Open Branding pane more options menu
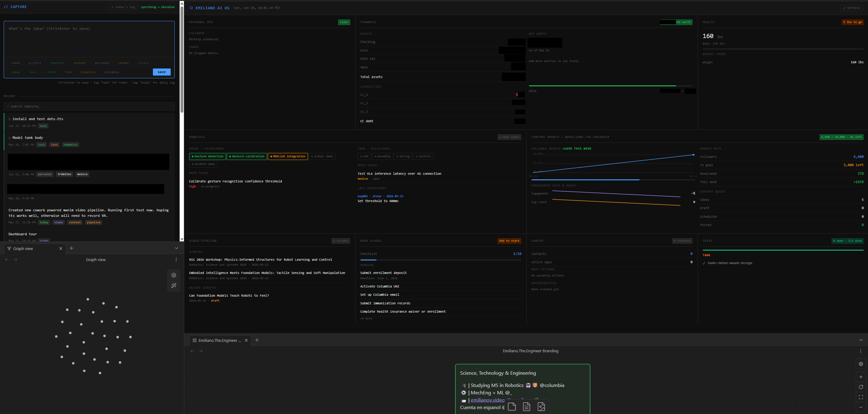 pyautogui.click(x=861, y=351)
